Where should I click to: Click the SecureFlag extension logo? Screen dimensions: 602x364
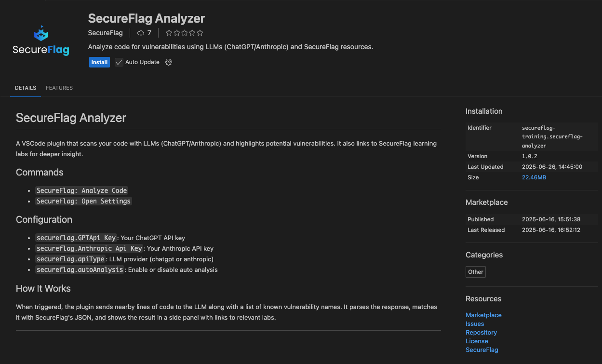(41, 41)
